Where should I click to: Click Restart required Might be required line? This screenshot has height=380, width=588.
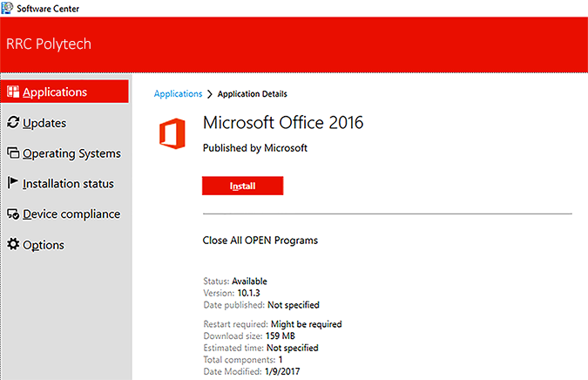point(273,324)
